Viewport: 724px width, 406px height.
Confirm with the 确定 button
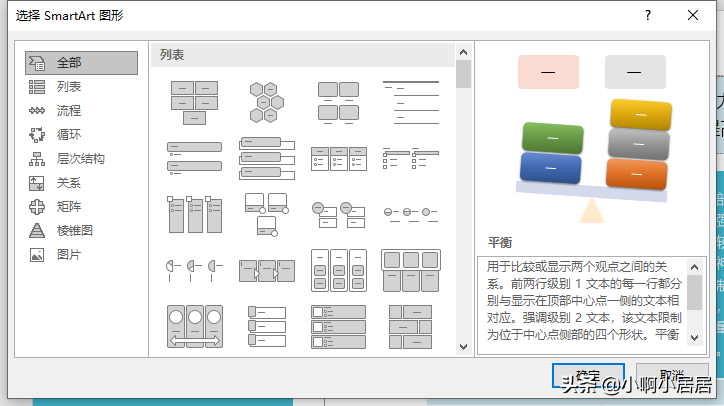tap(588, 376)
